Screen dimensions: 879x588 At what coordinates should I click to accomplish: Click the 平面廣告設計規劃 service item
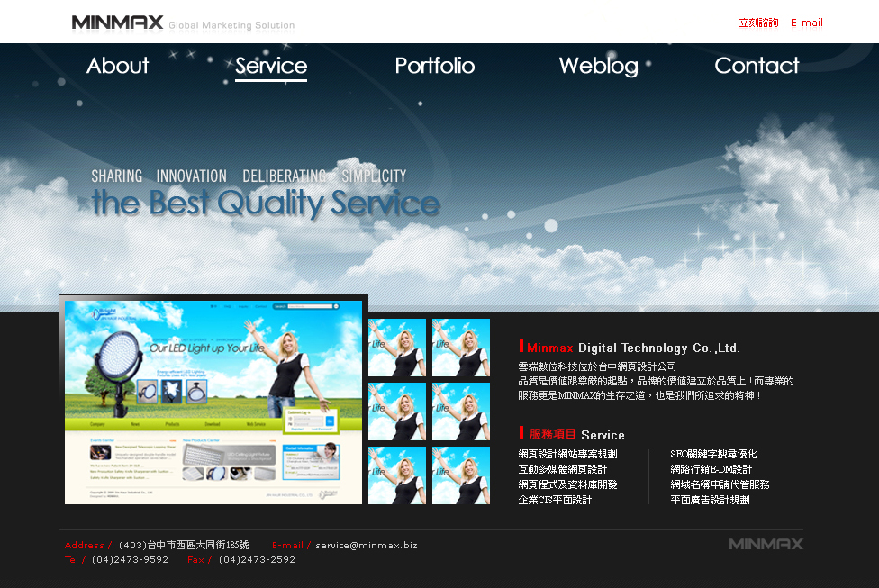tap(710, 500)
